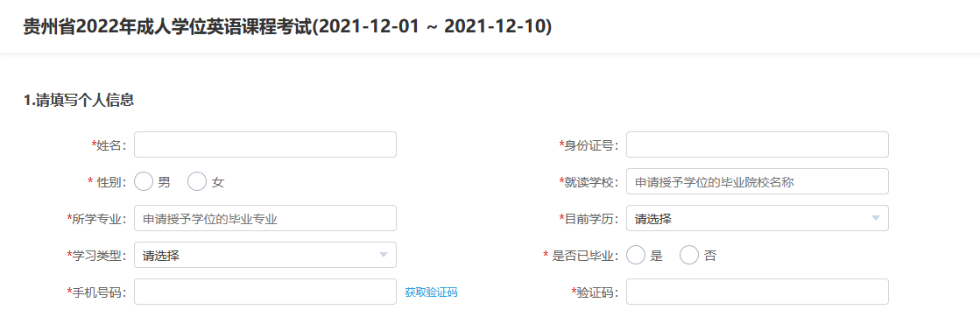The image size is (980, 324).
Task: Click the 手机号码 phone number field
Action: click(265, 292)
